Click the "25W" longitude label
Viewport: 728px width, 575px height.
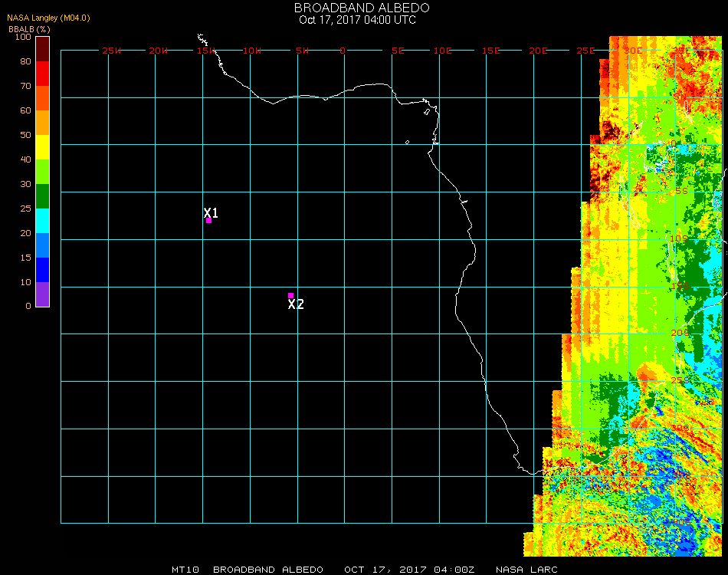point(111,51)
